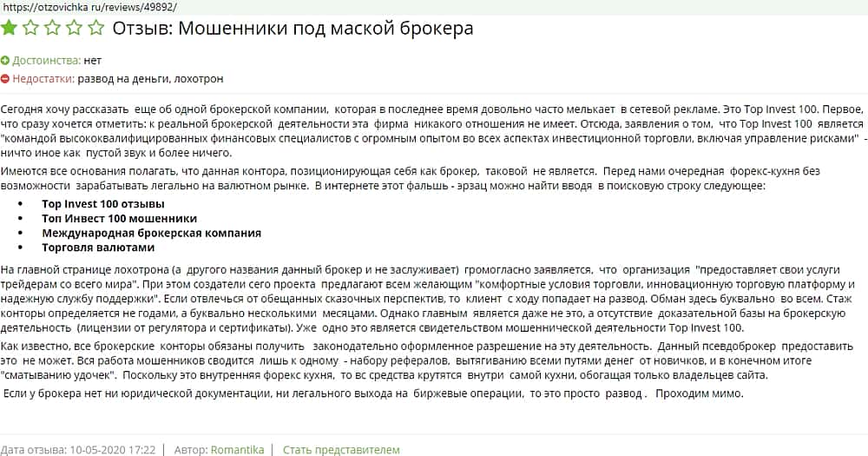This screenshot has width=868, height=456.
Task: Click the green plus Достоинства icon
Action: (5, 61)
